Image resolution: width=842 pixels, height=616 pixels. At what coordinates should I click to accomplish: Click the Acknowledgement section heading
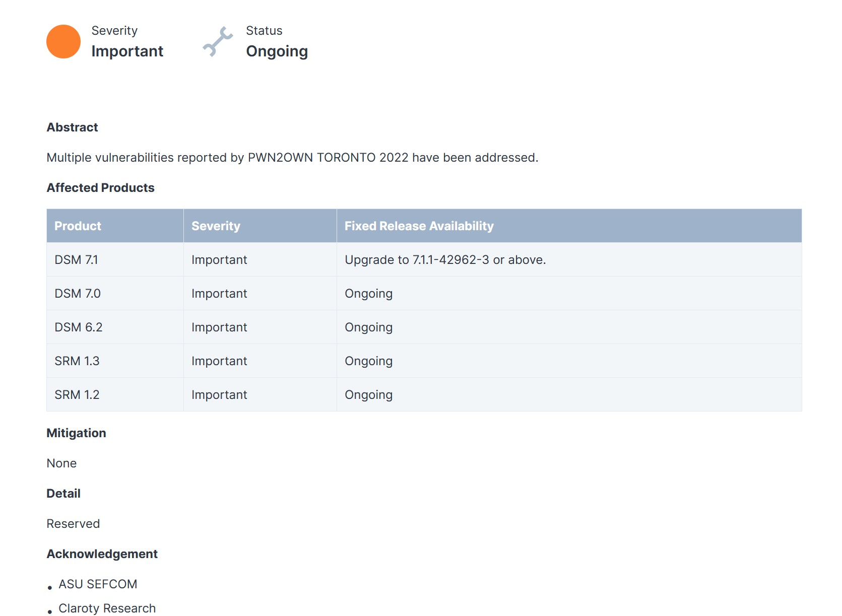coord(102,554)
